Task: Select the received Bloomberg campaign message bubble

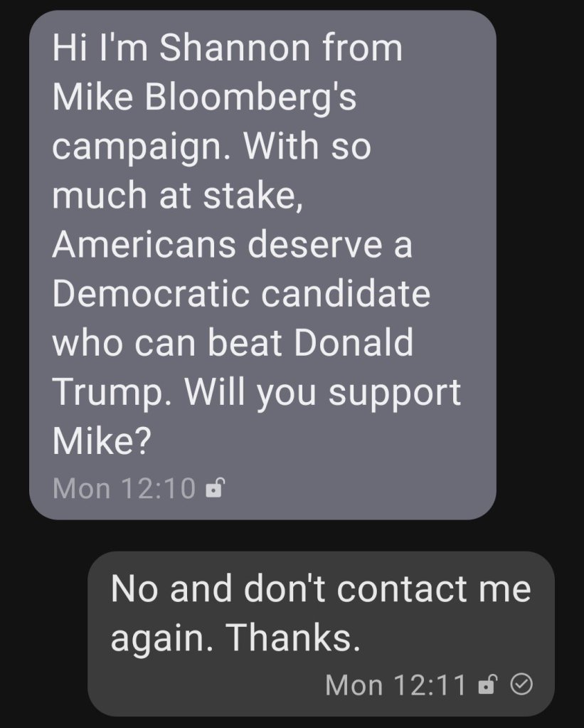Action: pos(262,263)
